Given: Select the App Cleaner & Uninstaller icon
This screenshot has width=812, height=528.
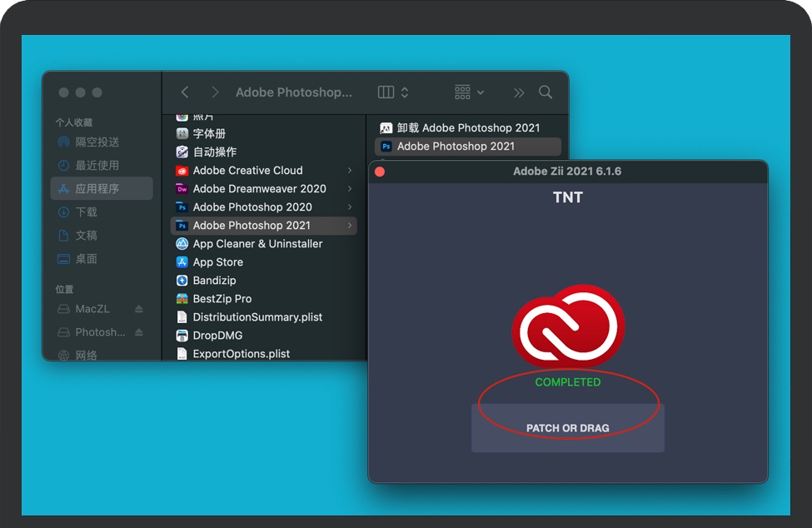Looking at the screenshot, I should click(x=182, y=244).
